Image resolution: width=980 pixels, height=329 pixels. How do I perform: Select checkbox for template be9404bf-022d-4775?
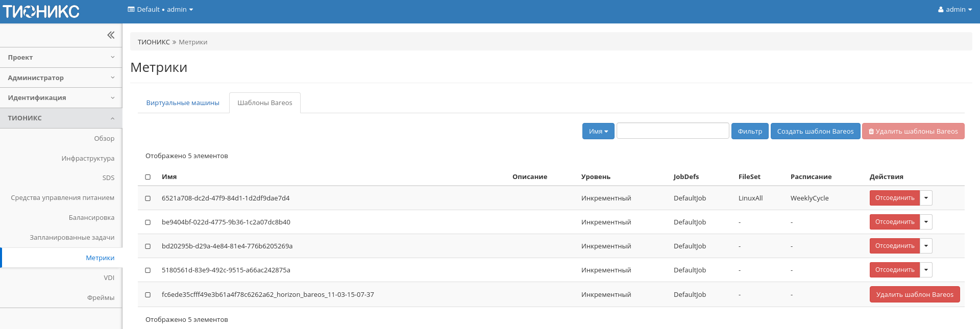pyautogui.click(x=148, y=222)
